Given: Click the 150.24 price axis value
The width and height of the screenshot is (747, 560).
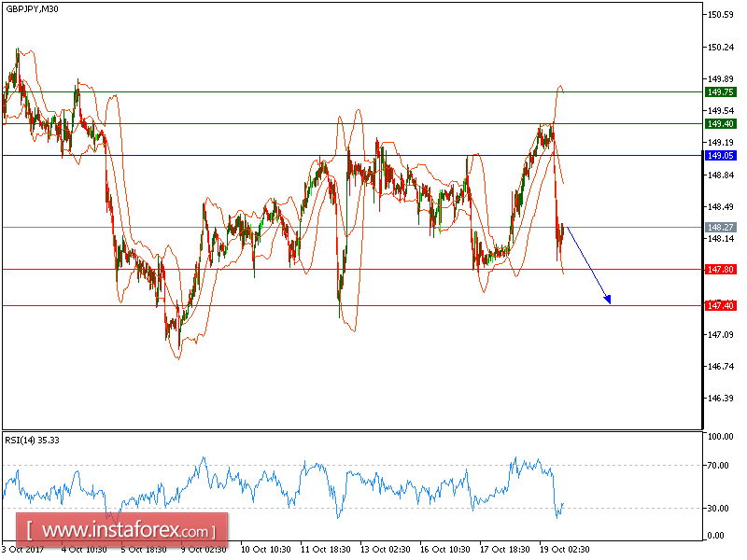Looking at the screenshot, I should point(720,48).
